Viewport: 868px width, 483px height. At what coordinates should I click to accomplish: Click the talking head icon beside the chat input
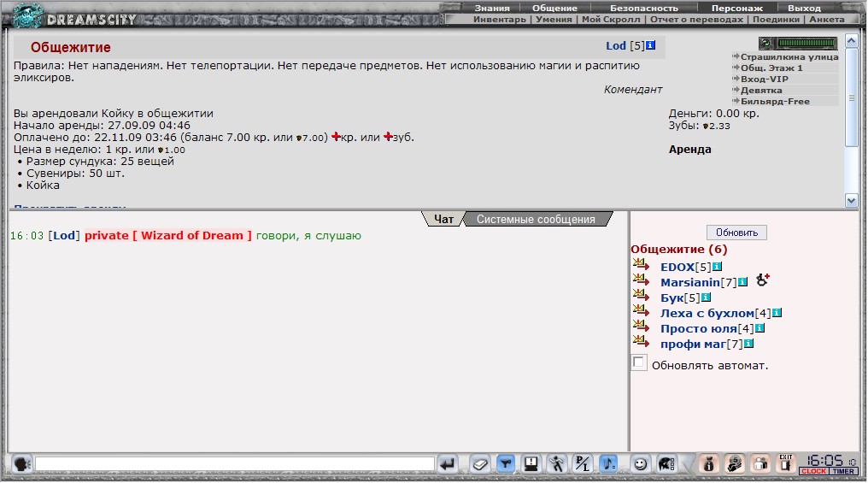click(21, 463)
